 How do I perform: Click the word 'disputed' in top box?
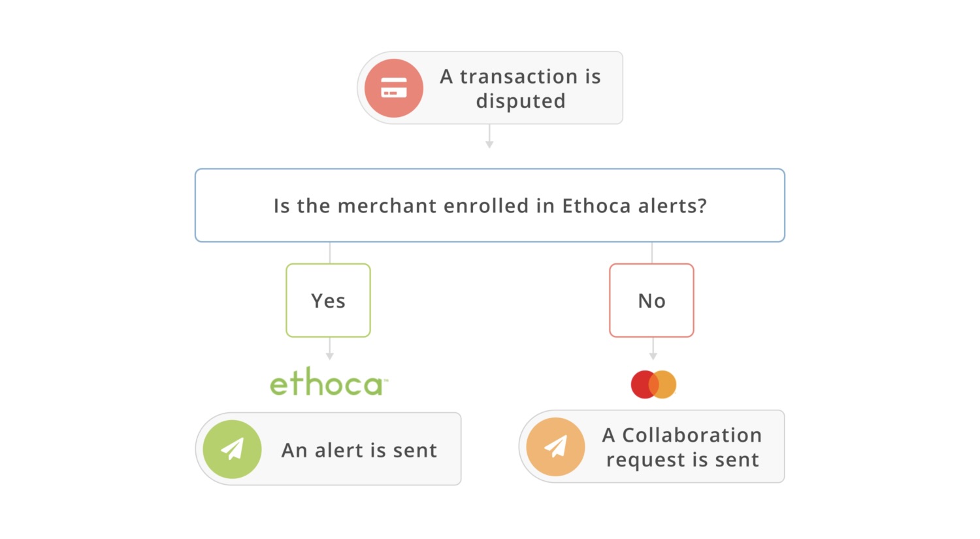(x=521, y=101)
